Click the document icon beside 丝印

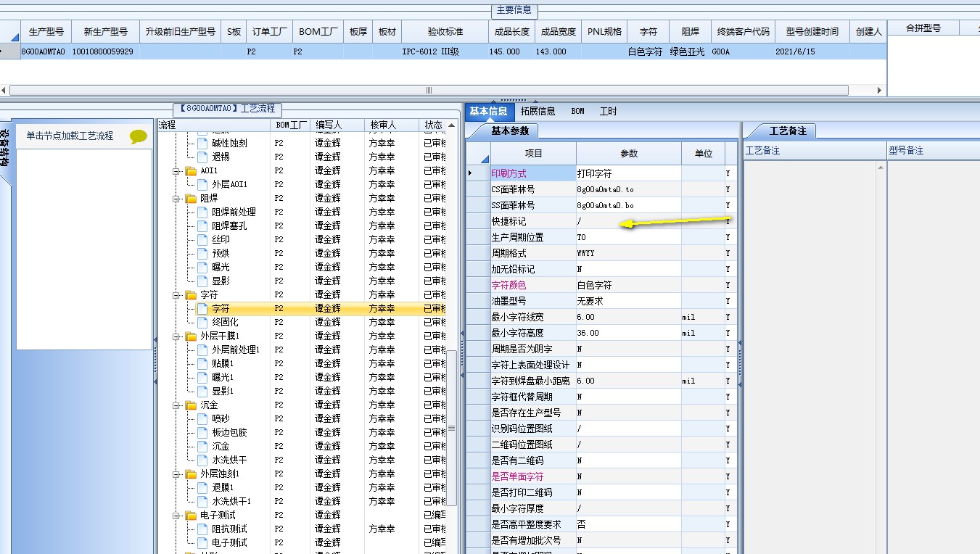(202, 239)
